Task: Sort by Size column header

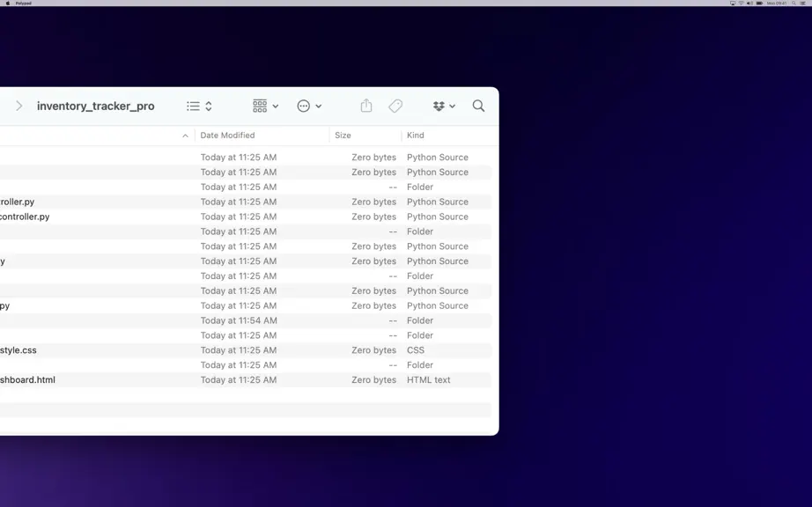Action: point(343,135)
